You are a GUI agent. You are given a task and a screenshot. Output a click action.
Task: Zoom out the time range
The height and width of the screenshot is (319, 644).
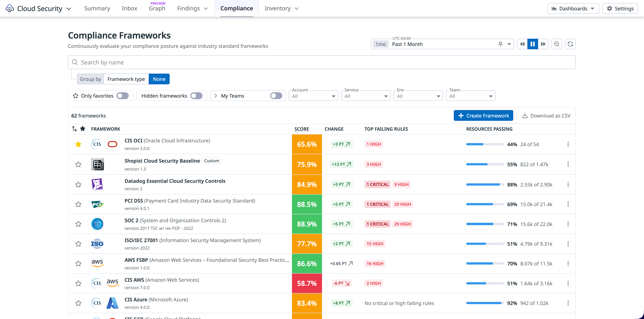click(556, 44)
